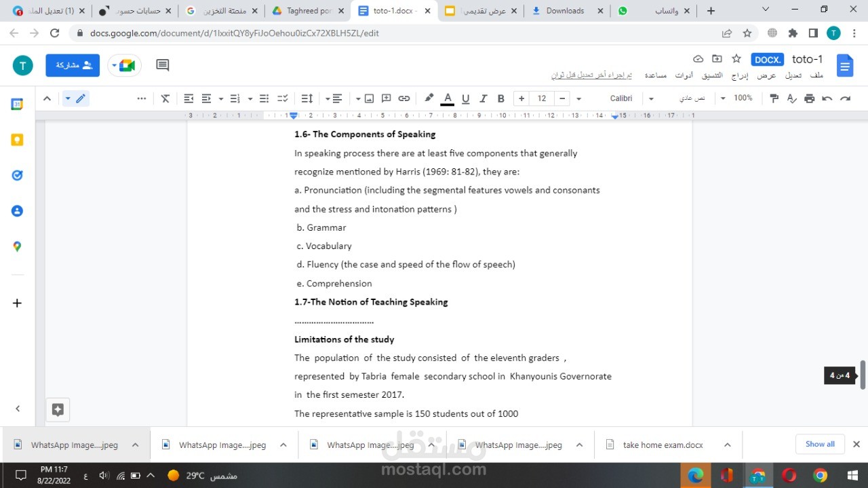Image resolution: width=868 pixels, height=488 pixels.
Task: Open Google Keep in side panel
Action: click(18, 140)
